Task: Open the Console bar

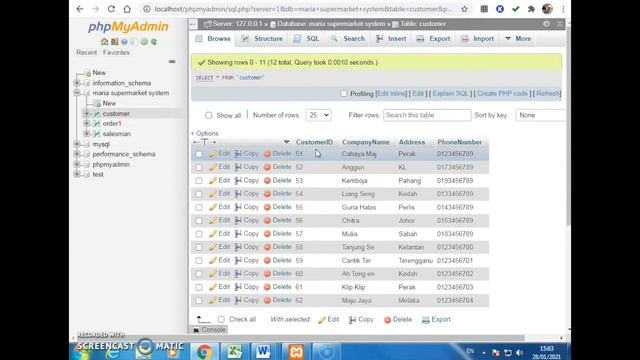Action: pyautogui.click(x=209, y=329)
